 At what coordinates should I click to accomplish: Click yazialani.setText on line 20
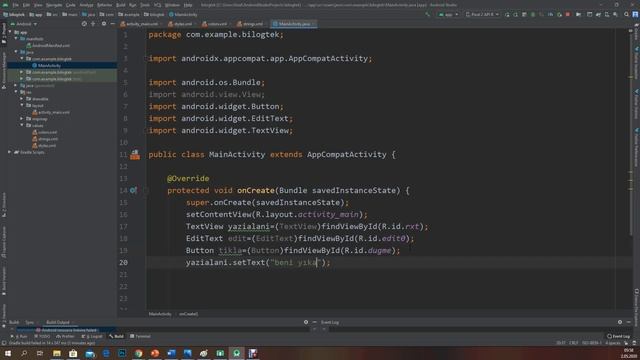(225, 262)
